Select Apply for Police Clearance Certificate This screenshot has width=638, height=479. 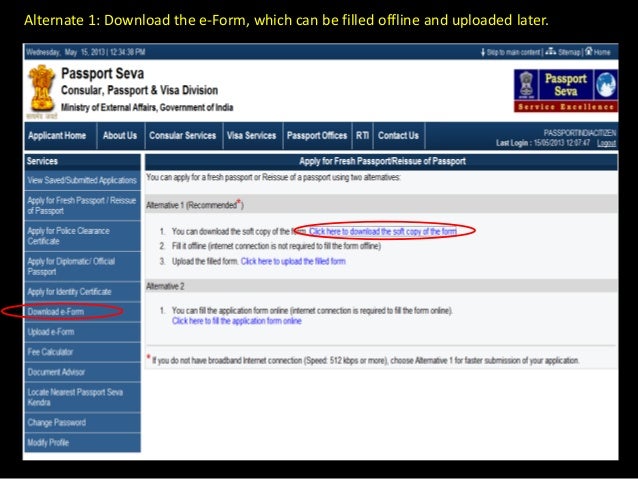[83, 236]
